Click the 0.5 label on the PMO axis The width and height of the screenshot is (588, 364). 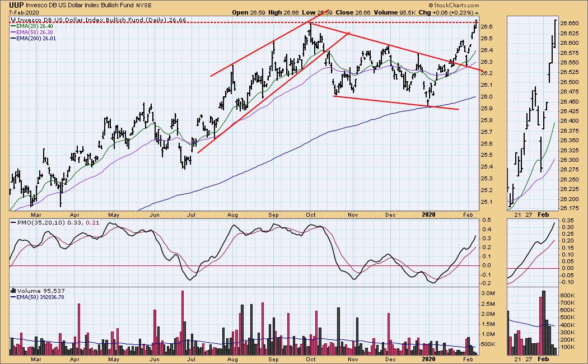[487, 220]
